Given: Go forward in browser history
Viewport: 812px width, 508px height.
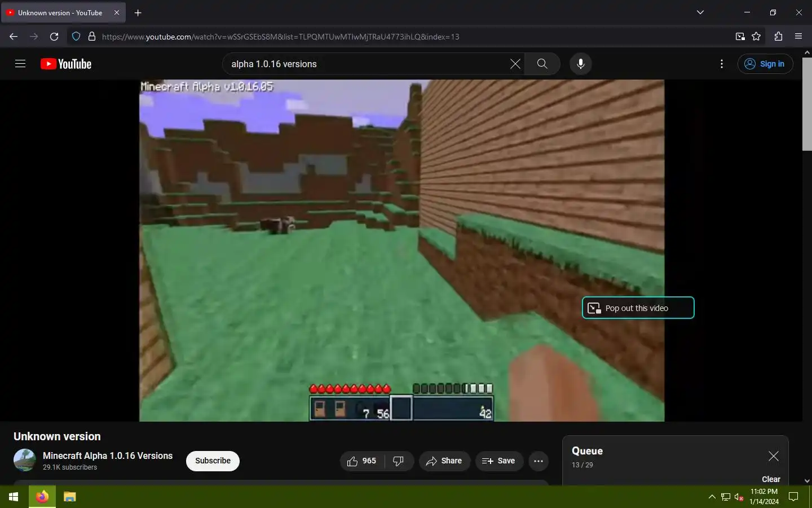Looking at the screenshot, I should [34, 37].
